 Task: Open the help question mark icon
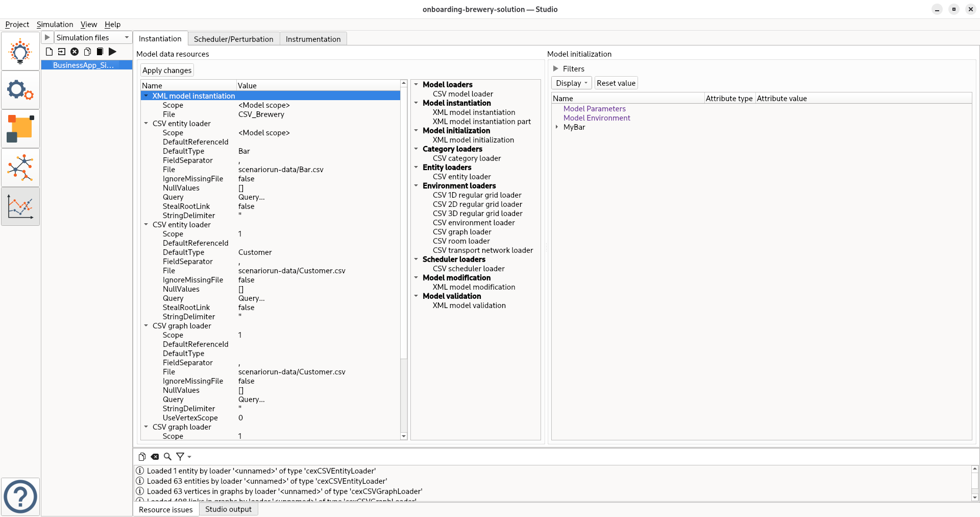[20, 497]
